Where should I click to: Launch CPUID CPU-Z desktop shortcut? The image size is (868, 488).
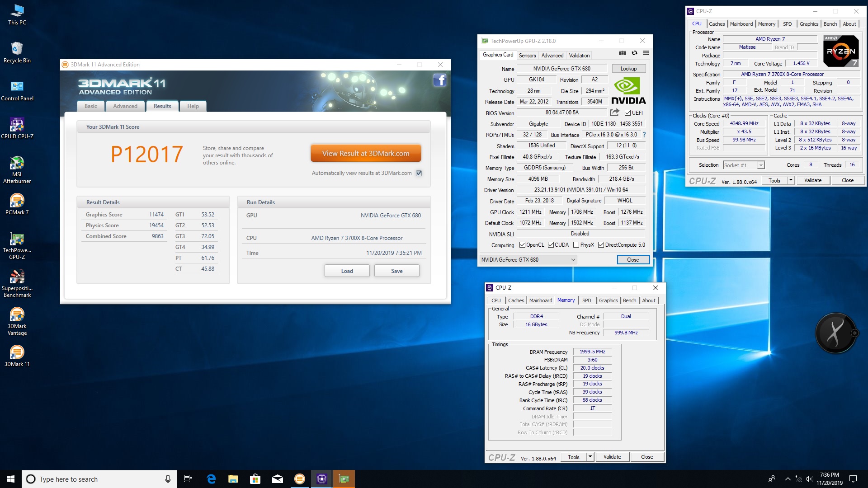point(17,128)
